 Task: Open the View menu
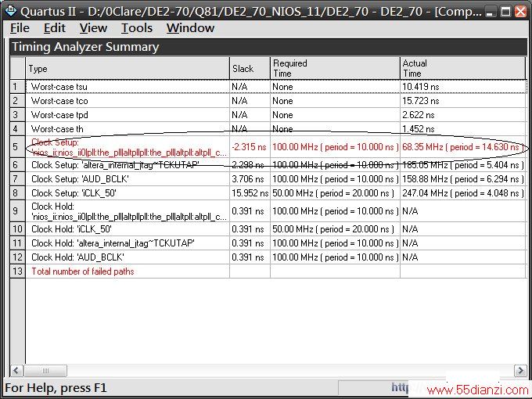[x=93, y=28]
